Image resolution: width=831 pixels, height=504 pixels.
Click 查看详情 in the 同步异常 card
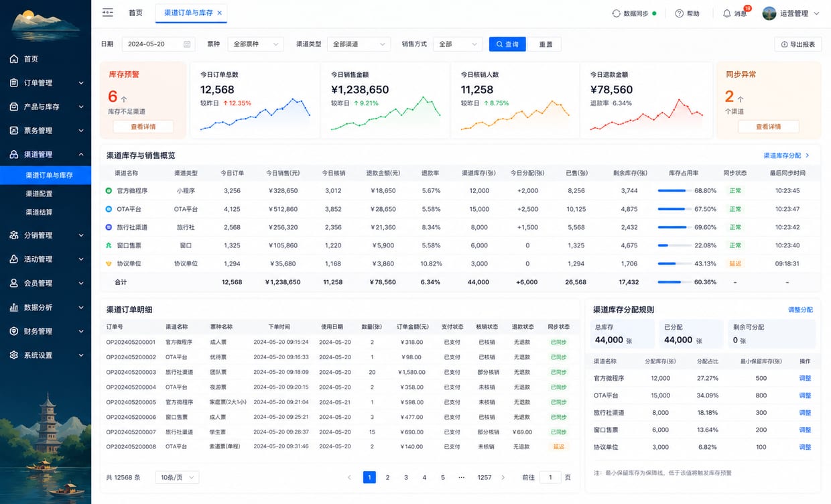768,127
